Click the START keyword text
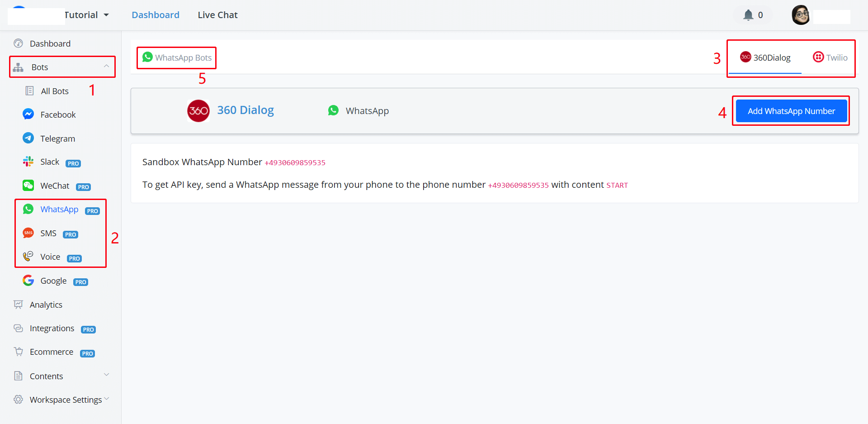The width and height of the screenshot is (868, 424). 617,185
